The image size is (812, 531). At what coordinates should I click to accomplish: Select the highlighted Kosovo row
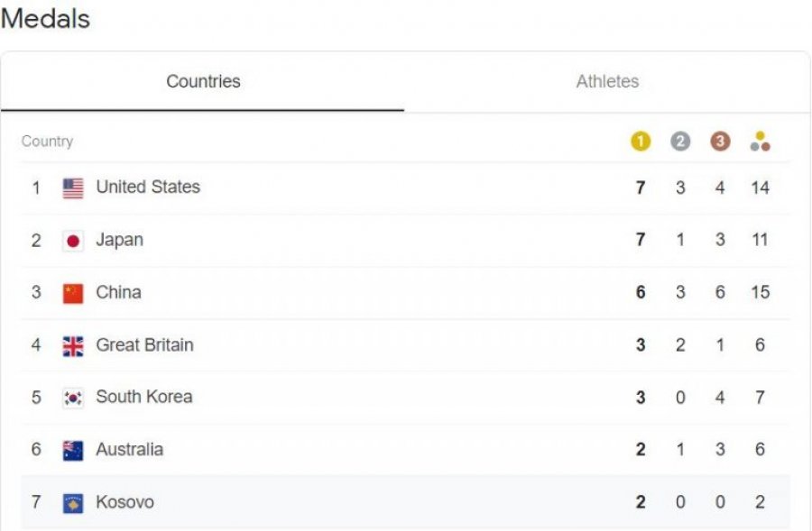click(x=405, y=502)
